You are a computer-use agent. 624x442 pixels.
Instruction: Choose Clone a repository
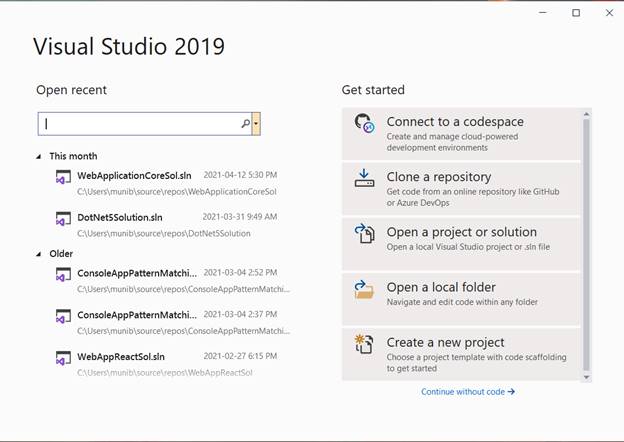pos(461,189)
